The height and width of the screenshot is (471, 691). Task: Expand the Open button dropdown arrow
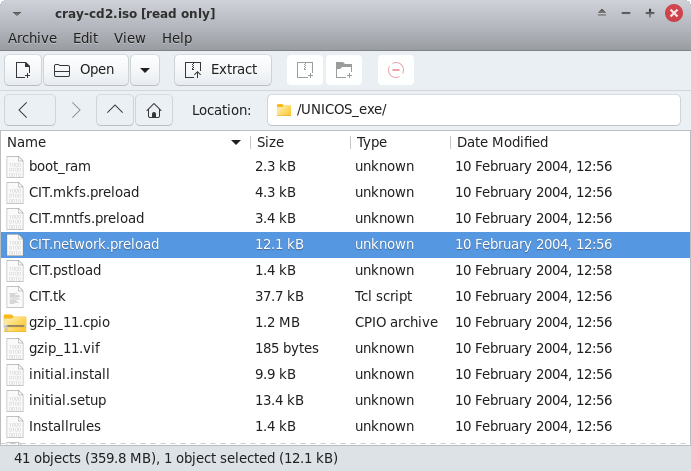click(145, 70)
